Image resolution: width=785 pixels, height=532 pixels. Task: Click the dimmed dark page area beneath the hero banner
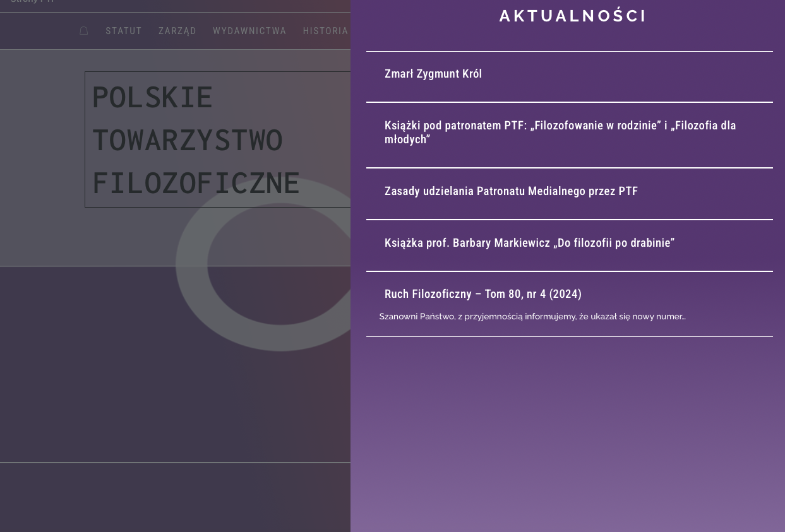pos(95,366)
